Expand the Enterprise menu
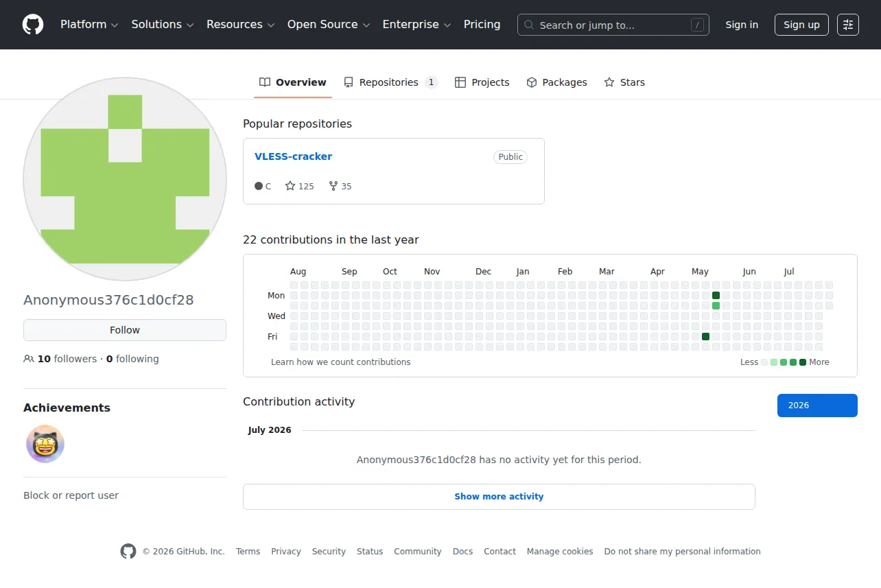This screenshot has width=881, height=588. pyautogui.click(x=417, y=25)
